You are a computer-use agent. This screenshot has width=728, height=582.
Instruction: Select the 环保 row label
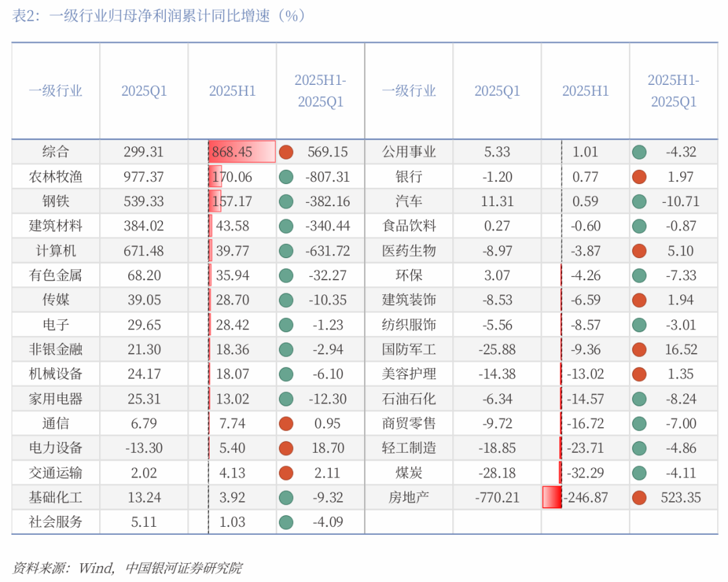[409, 276]
